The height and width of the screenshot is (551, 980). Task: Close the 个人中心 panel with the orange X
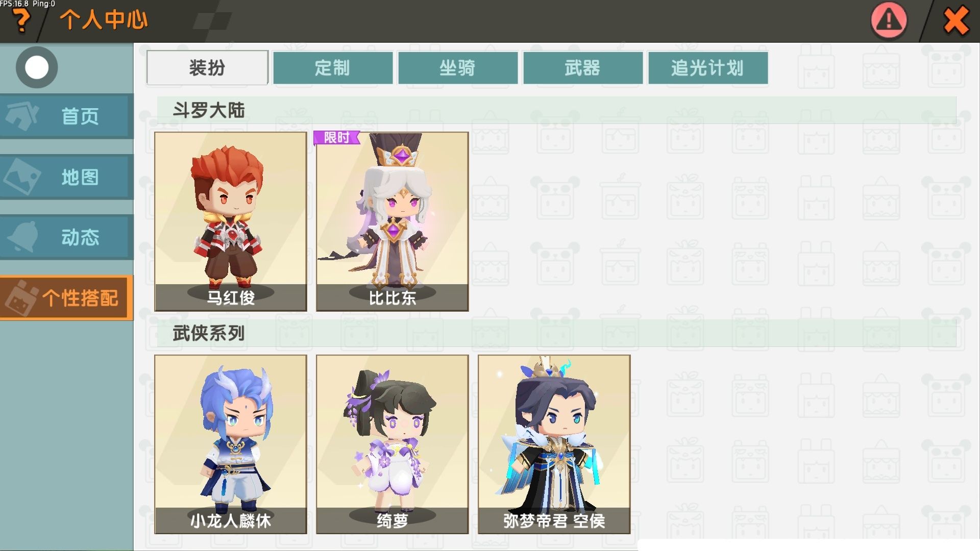click(955, 21)
